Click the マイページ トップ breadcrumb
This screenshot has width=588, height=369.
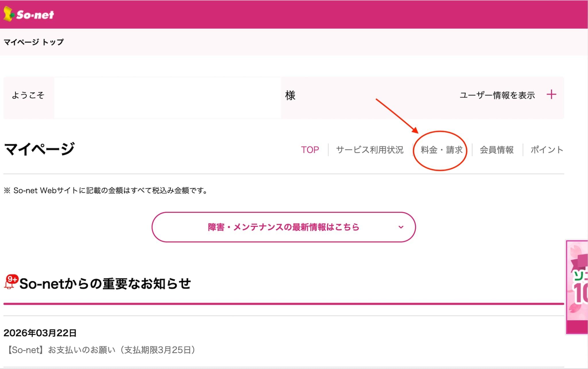tap(34, 42)
